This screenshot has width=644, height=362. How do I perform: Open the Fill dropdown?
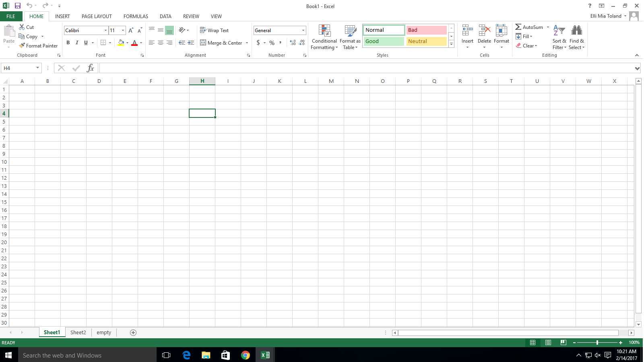click(x=524, y=36)
